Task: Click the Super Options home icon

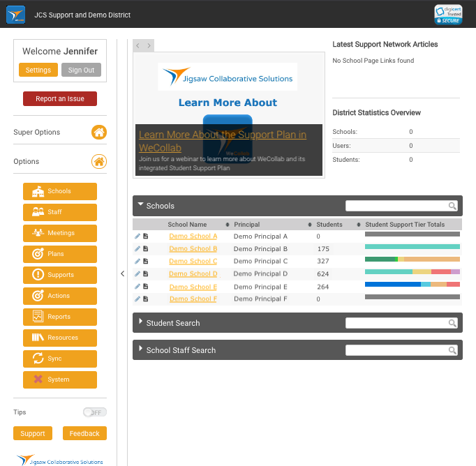Action: [99, 132]
